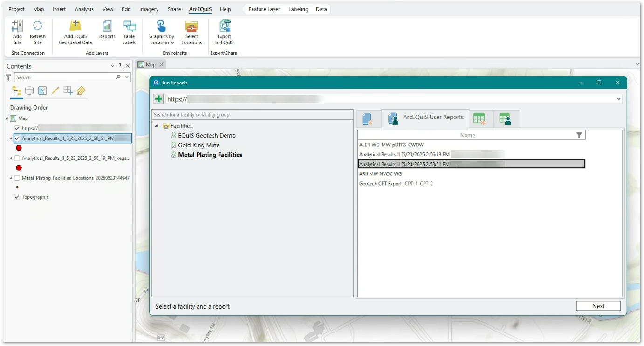Uncheck the Topographic layer checkbox
The image size is (644, 346).
tap(17, 197)
